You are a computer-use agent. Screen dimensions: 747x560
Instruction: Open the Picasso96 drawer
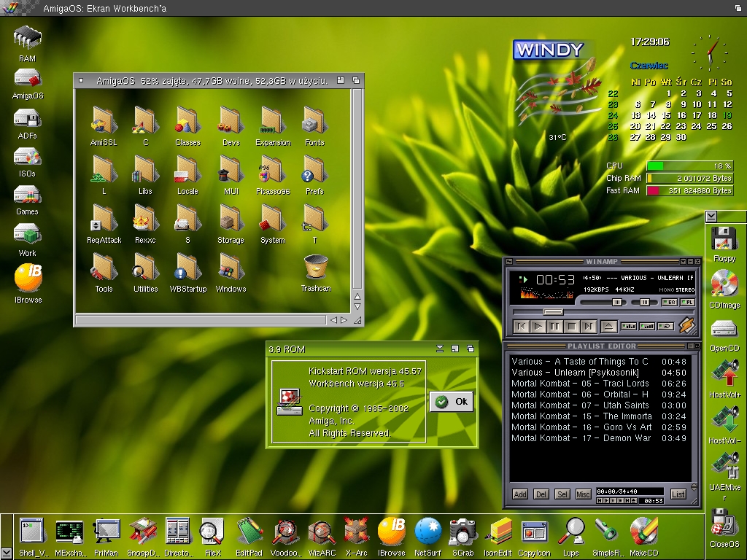(x=273, y=176)
